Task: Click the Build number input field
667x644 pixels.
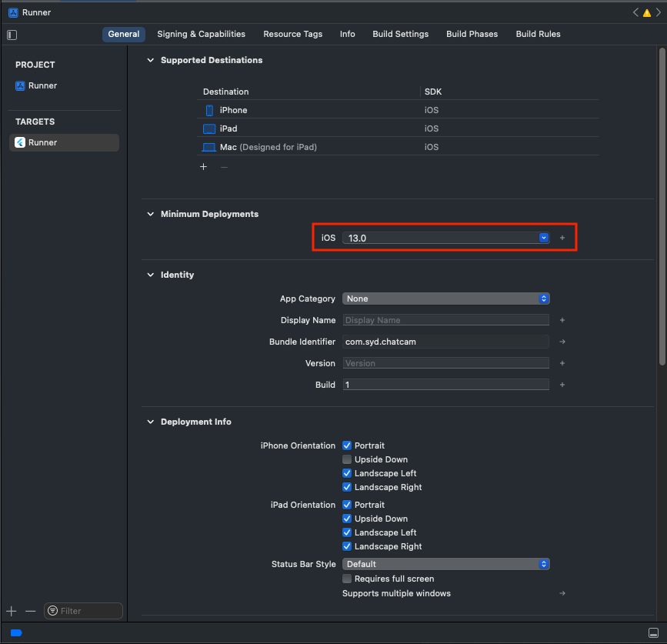Action: (x=445, y=385)
